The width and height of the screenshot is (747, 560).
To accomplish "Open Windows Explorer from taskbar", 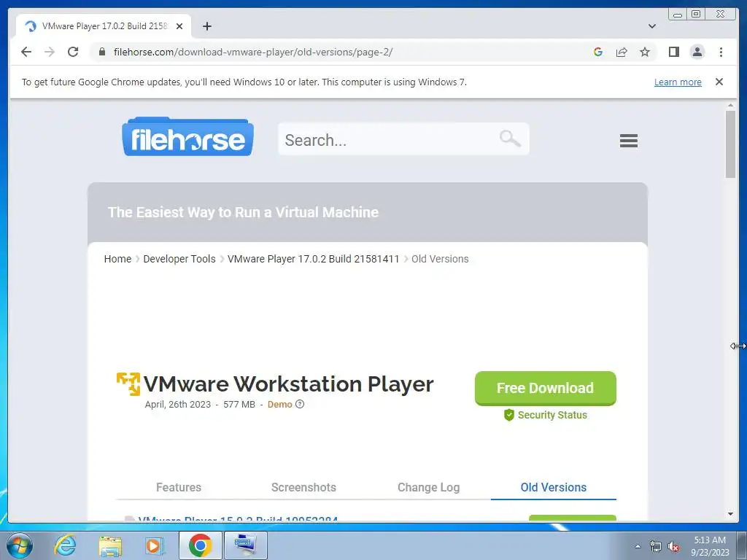I will tap(110, 545).
